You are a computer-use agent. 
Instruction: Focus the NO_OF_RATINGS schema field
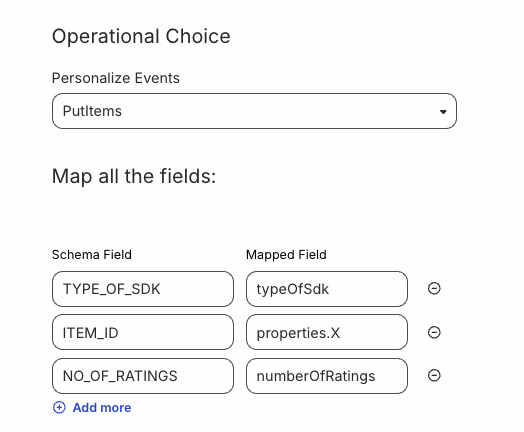click(x=143, y=376)
